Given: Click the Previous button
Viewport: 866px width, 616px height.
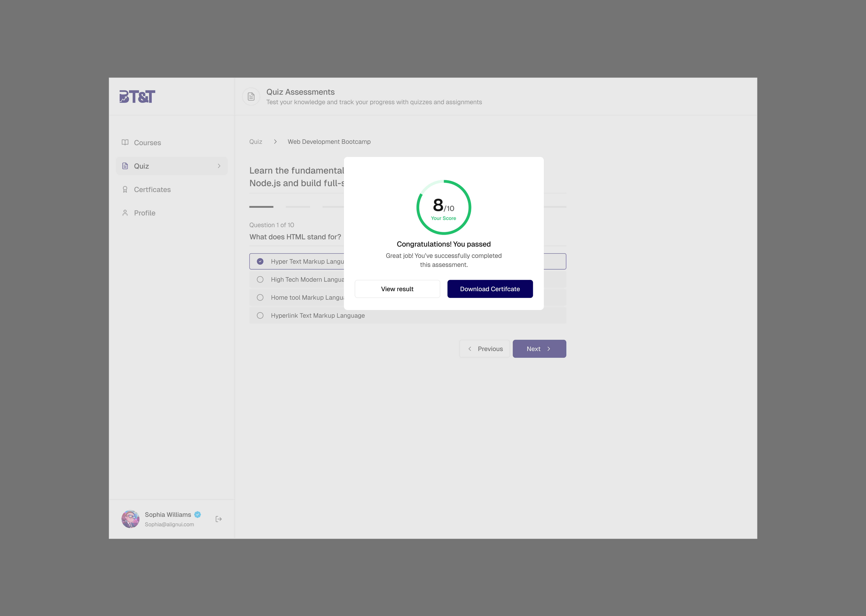Looking at the screenshot, I should coord(485,349).
